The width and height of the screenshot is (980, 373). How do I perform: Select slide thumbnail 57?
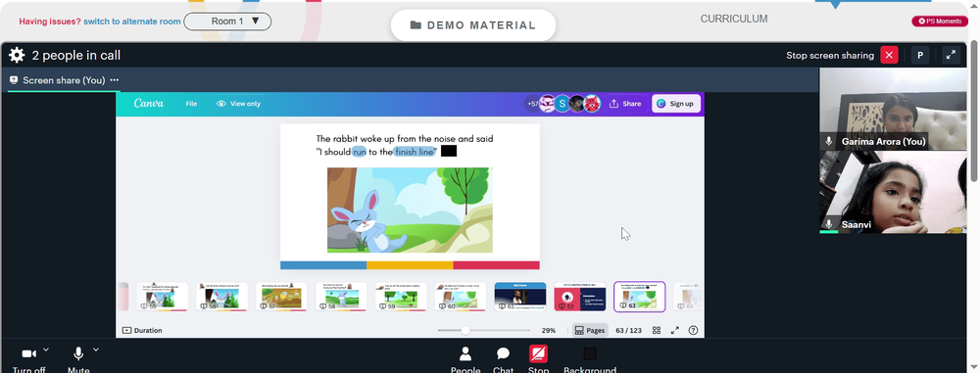click(281, 297)
